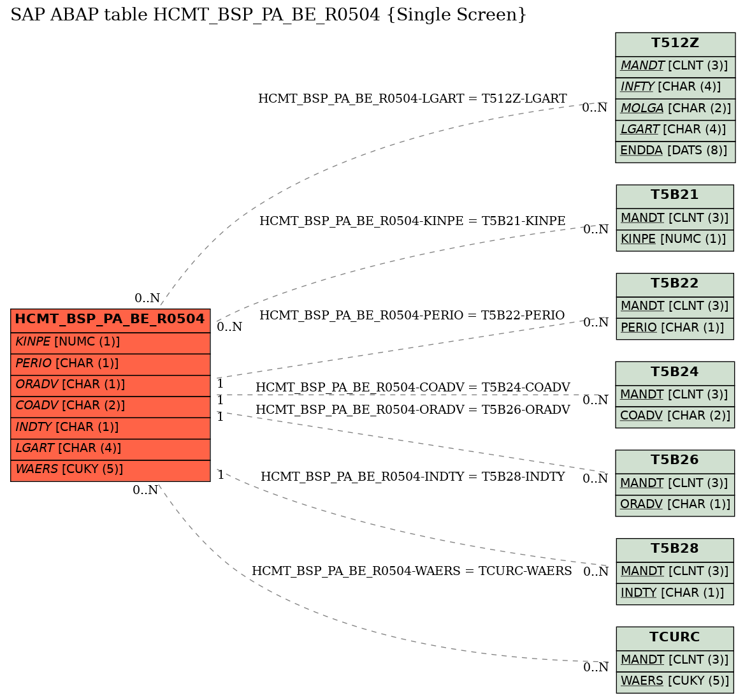Select the ORADV [CHAR (1)] row in main table
Image resolution: width=745 pixels, height=700 pixels.
[110, 386]
